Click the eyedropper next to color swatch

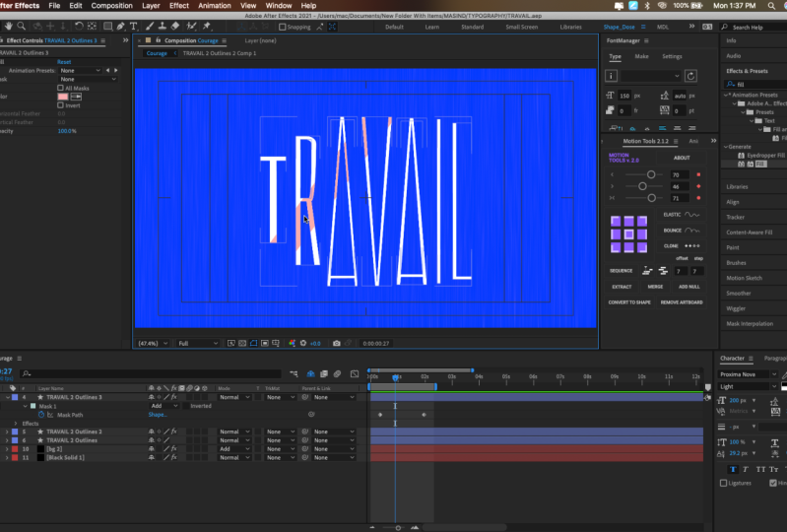tap(76, 97)
